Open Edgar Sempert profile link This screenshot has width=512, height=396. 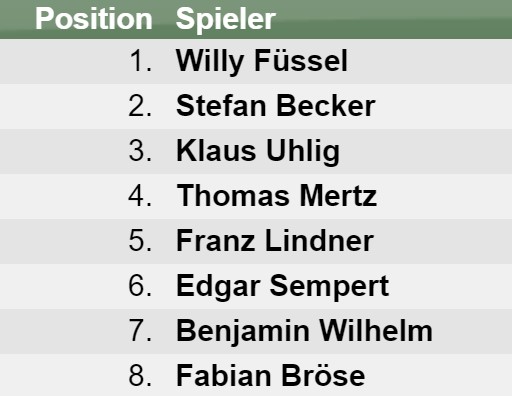[x=283, y=286]
